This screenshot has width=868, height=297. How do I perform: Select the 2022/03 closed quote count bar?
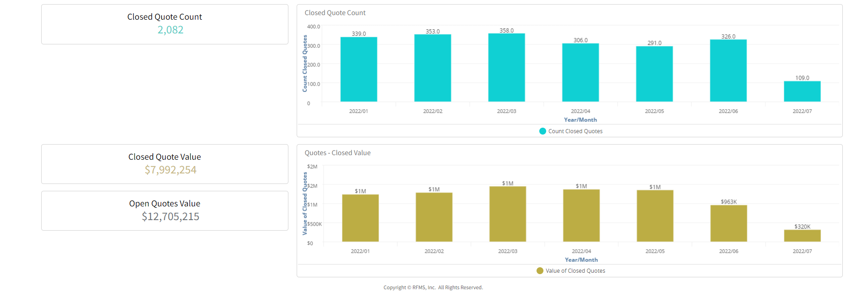tap(506, 67)
